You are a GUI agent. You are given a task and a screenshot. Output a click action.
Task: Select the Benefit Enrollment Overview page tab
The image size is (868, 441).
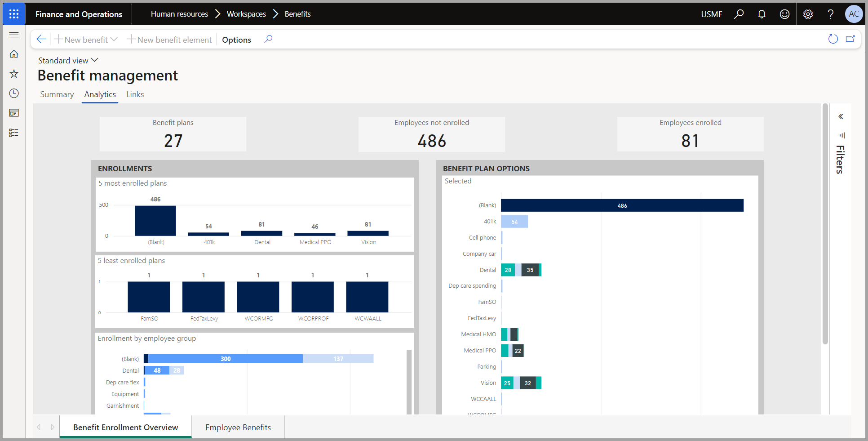(x=126, y=427)
